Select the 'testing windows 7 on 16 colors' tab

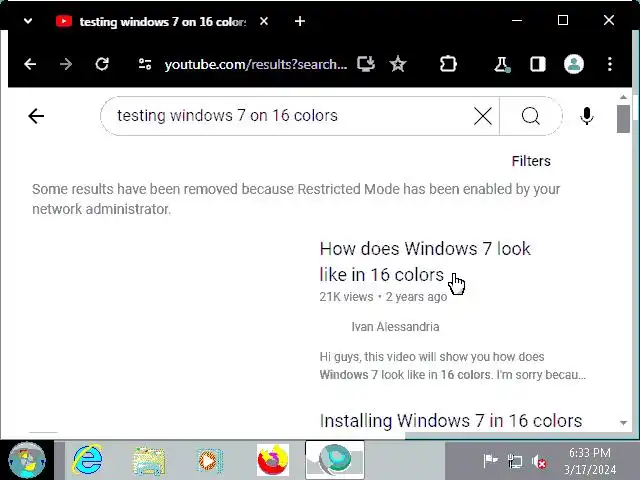(x=152, y=21)
